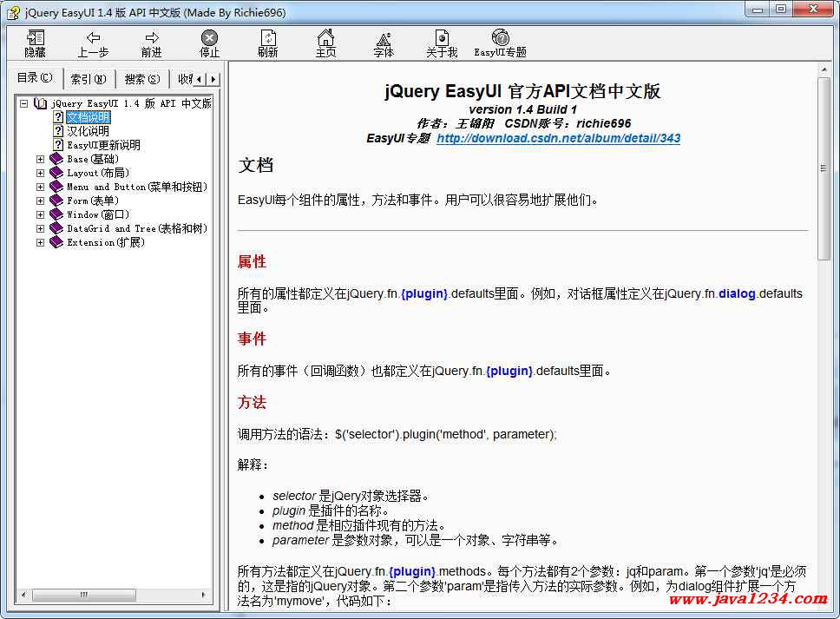Click the question-mark page icon of 汉化说明
Viewport: 840px width, 619px height.
pos(58,131)
